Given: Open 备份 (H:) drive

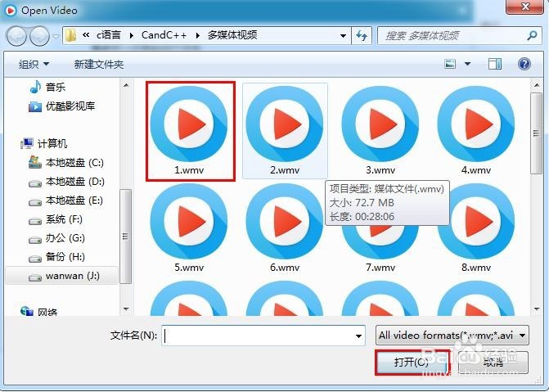Looking at the screenshot, I should pyautogui.click(x=56, y=257).
